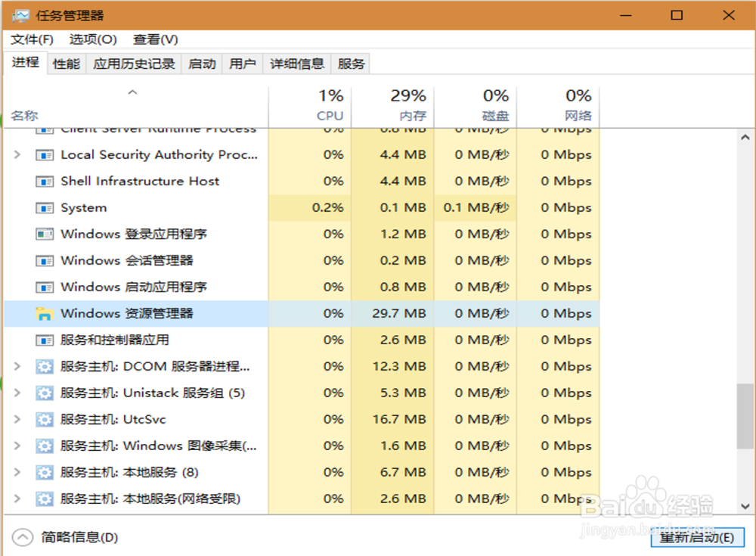This screenshot has width=756, height=556.
Task: Switch to the 性能 tab
Action: [x=67, y=64]
